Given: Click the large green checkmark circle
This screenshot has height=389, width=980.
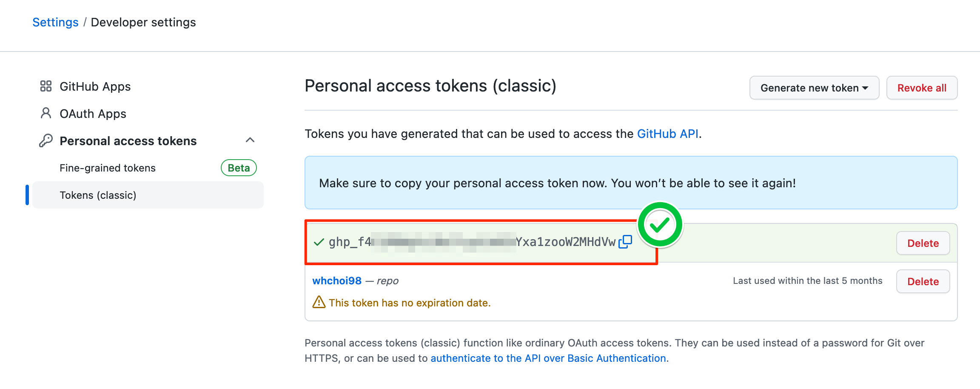Looking at the screenshot, I should click(x=660, y=225).
